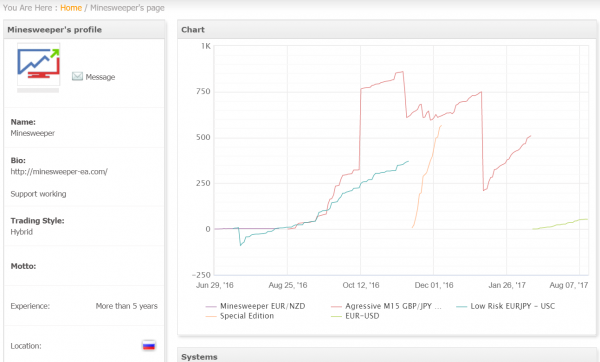This screenshot has width=600, height=362.
Task: Click the 1K y-axis label
Action: tap(206, 46)
